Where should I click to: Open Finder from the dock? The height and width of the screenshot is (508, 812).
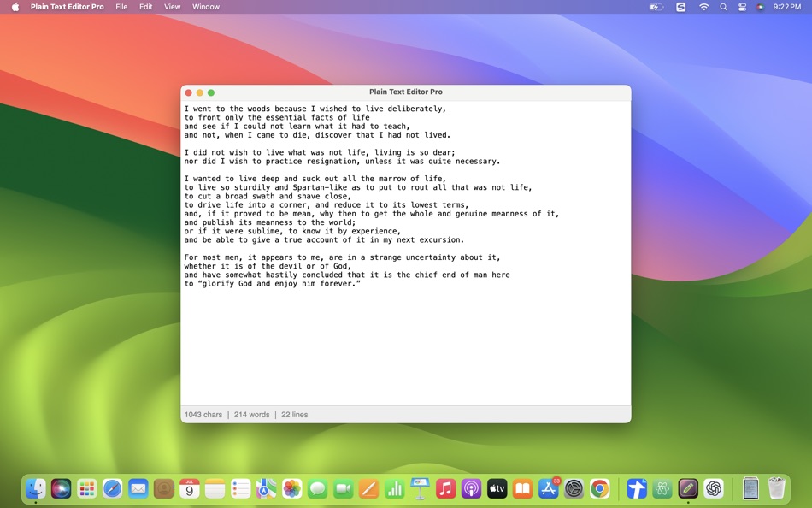[35, 488]
